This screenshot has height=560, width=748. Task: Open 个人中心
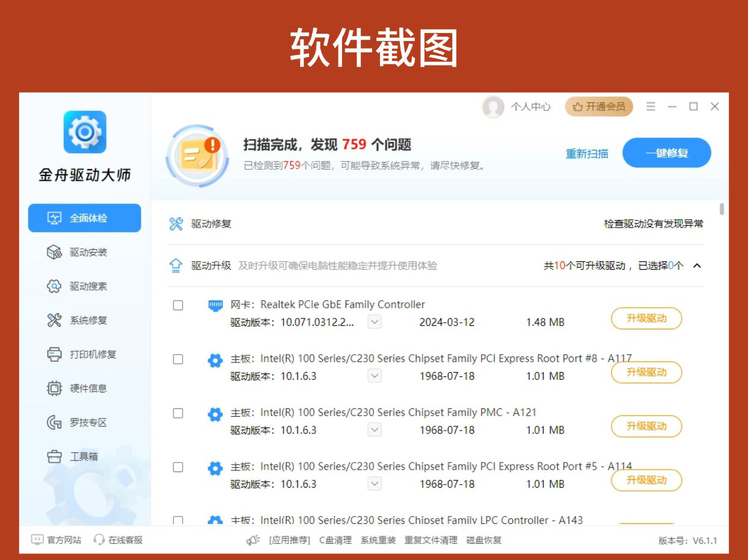click(x=531, y=107)
